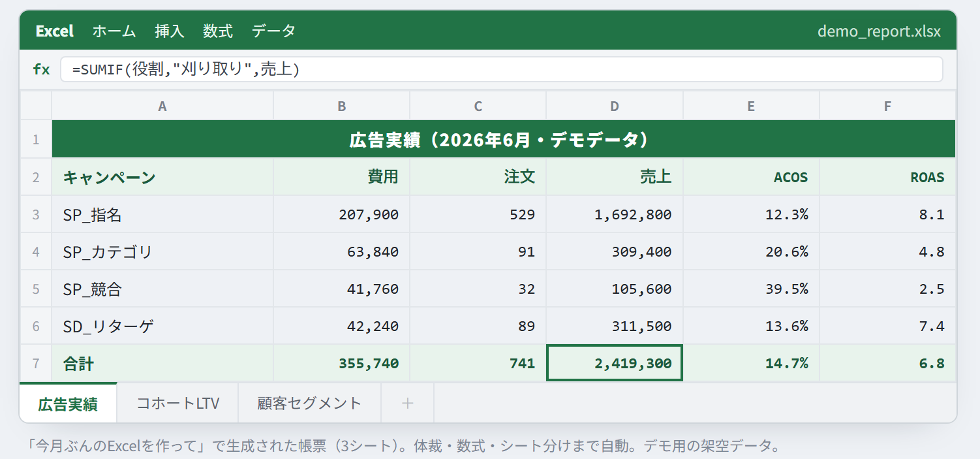Click the 費用 header cell
The width and height of the screenshot is (980, 459).
[342, 177]
